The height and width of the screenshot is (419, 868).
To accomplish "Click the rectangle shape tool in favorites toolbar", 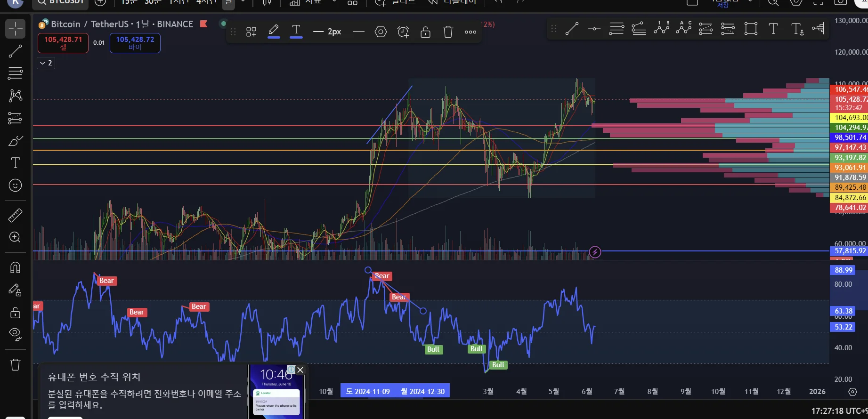I will pyautogui.click(x=751, y=29).
